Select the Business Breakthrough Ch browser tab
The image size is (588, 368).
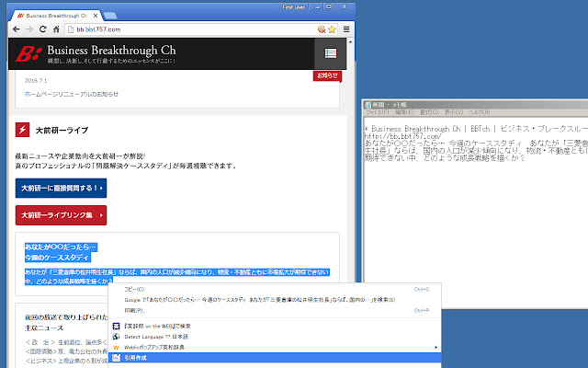coord(56,16)
